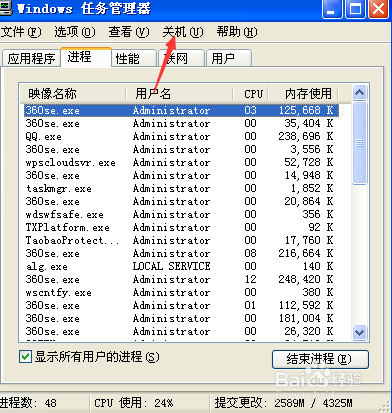Select the 进程 tab

(x=86, y=57)
